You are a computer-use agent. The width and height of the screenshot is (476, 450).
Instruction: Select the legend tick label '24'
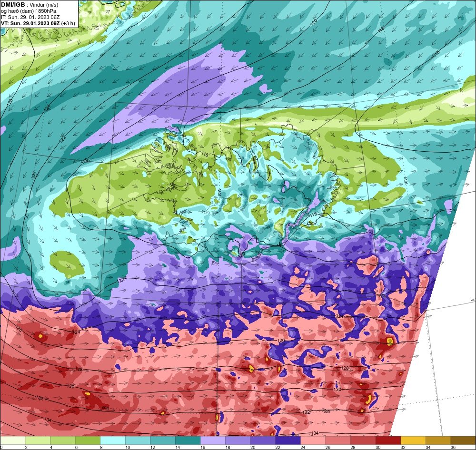point(303,447)
